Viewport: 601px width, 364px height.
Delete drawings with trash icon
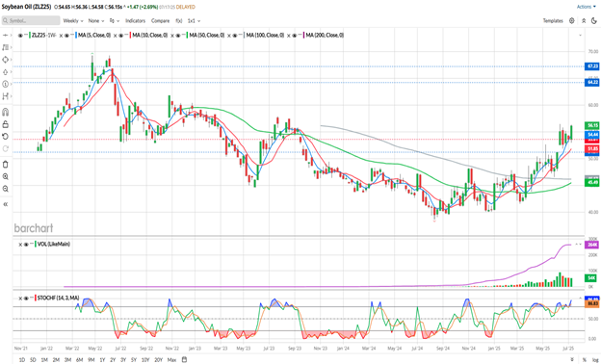[6, 165]
